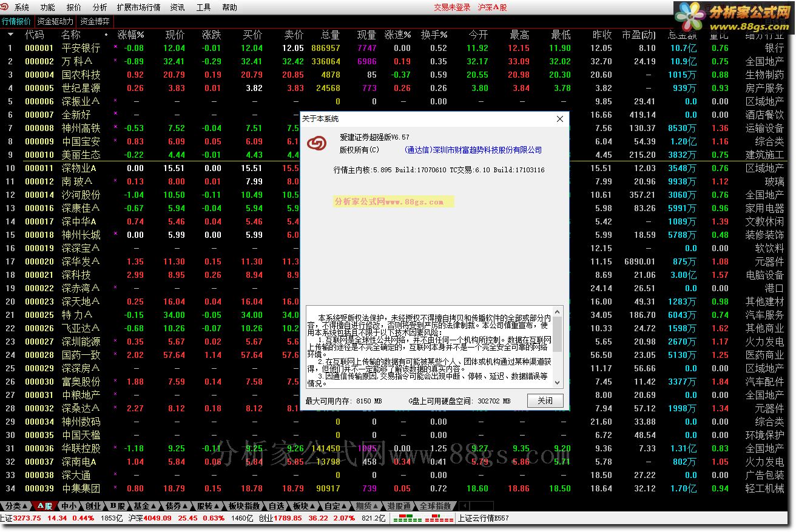Click the 关闭 button in the dialog
The image size is (796, 532).
coord(545,400)
